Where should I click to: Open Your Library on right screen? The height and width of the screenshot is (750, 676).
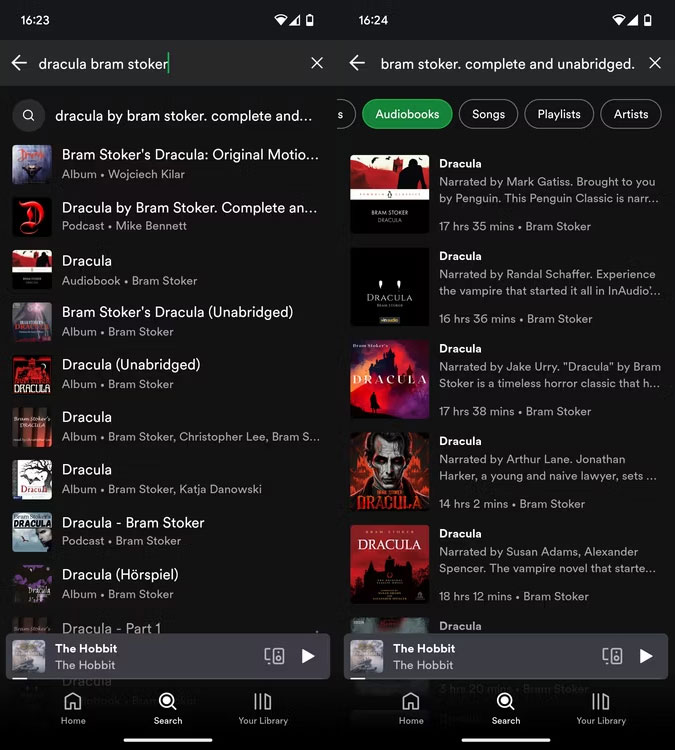click(x=601, y=709)
